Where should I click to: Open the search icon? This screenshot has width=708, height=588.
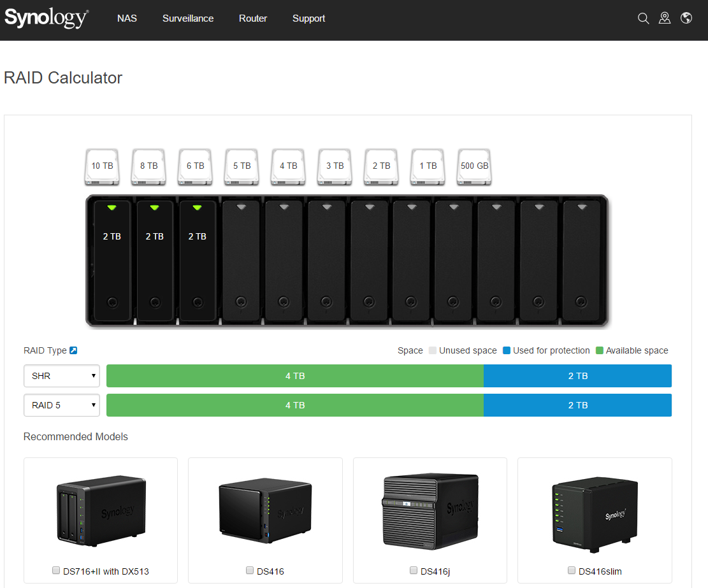pyautogui.click(x=643, y=18)
